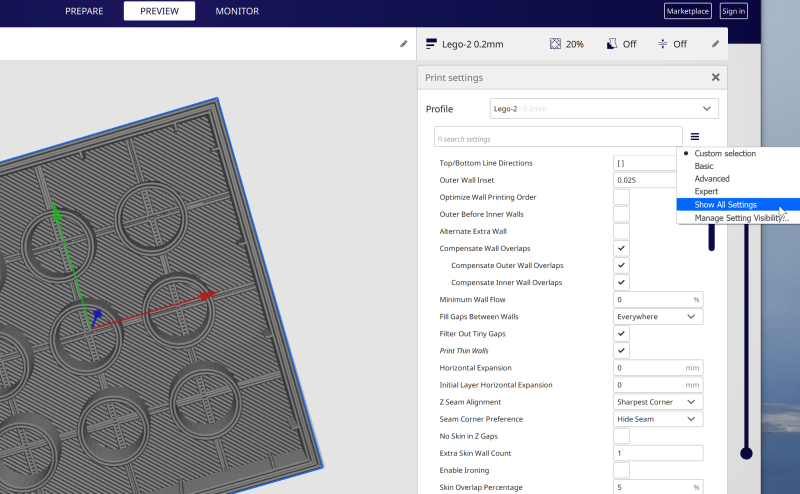Click the red X axis arrow in viewport
The width and height of the screenshot is (800, 494).
pyautogui.click(x=208, y=295)
